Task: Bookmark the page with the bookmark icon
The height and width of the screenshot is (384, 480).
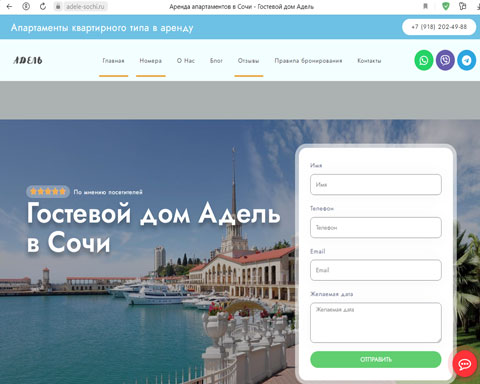Action: [x=426, y=6]
